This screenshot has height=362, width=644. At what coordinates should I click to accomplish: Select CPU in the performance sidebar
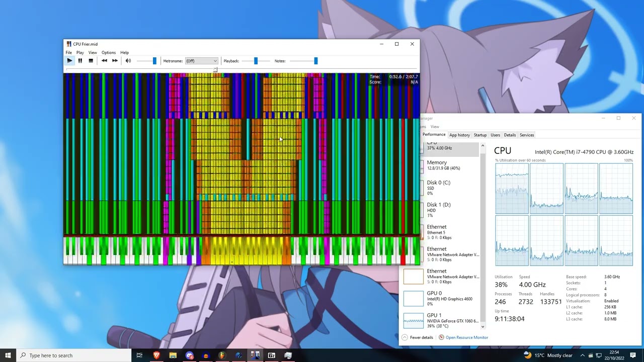click(x=450, y=148)
